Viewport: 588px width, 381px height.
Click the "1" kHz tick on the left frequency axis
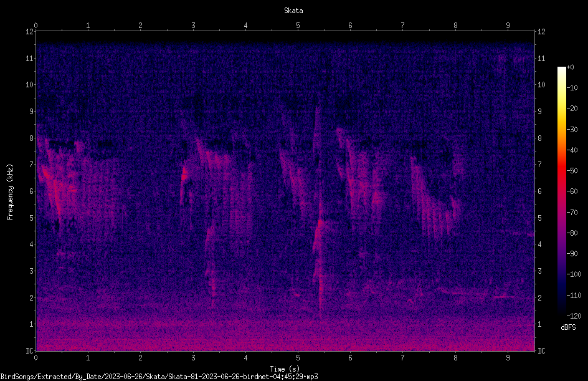31,324
